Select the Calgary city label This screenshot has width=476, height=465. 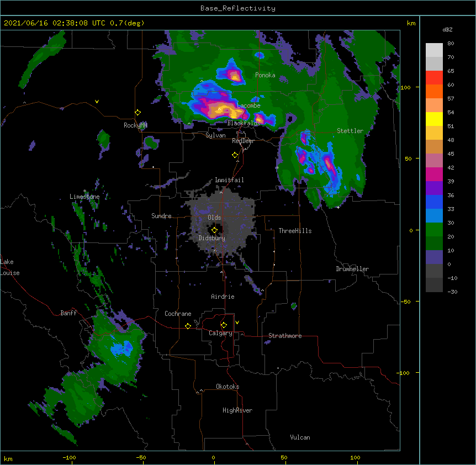tap(220, 333)
